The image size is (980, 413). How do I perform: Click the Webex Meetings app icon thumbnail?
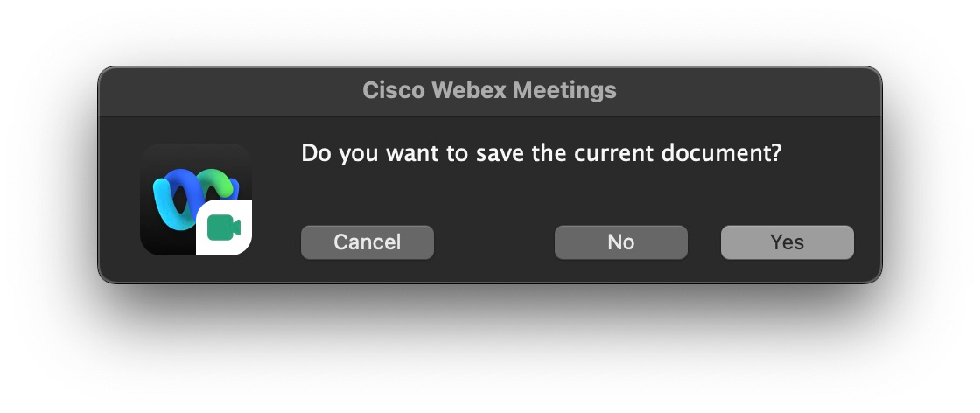click(x=195, y=199)
